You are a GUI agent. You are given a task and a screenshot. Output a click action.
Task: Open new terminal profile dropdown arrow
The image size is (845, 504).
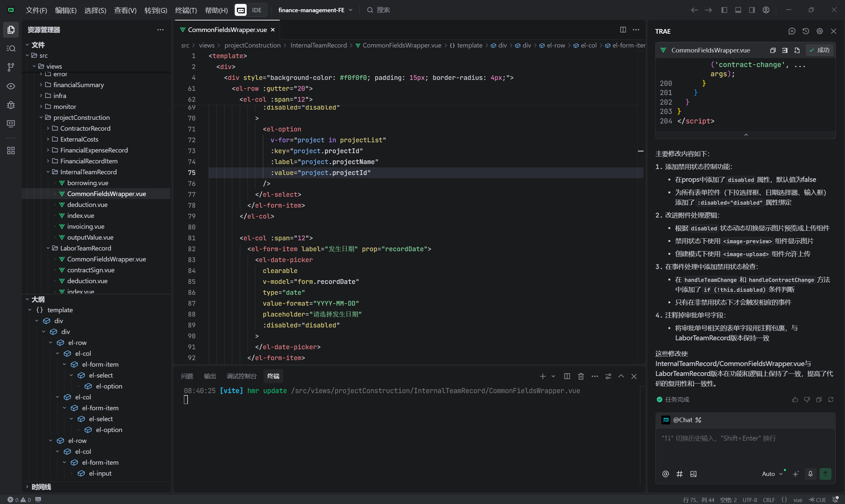pyautogui.click(x=553, y=376)
